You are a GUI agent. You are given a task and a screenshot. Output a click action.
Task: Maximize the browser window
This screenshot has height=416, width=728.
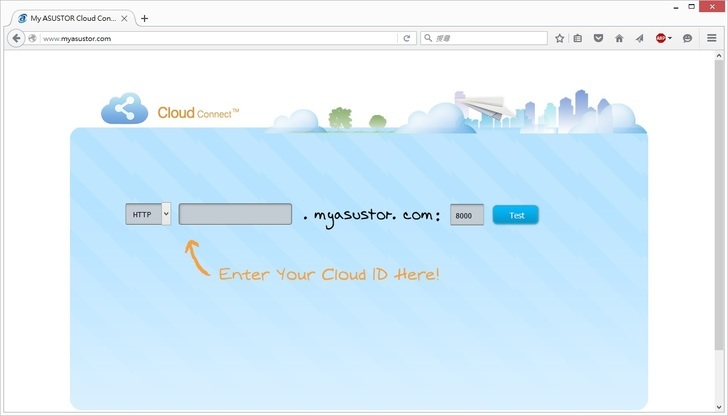pyautogui.click(x=692, y=6)
